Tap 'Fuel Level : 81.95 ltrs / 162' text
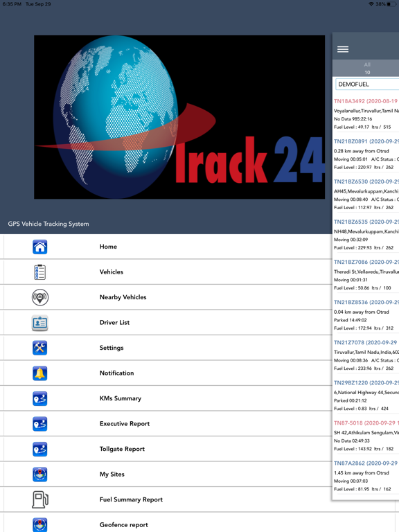399x532 pixels. 362,489
